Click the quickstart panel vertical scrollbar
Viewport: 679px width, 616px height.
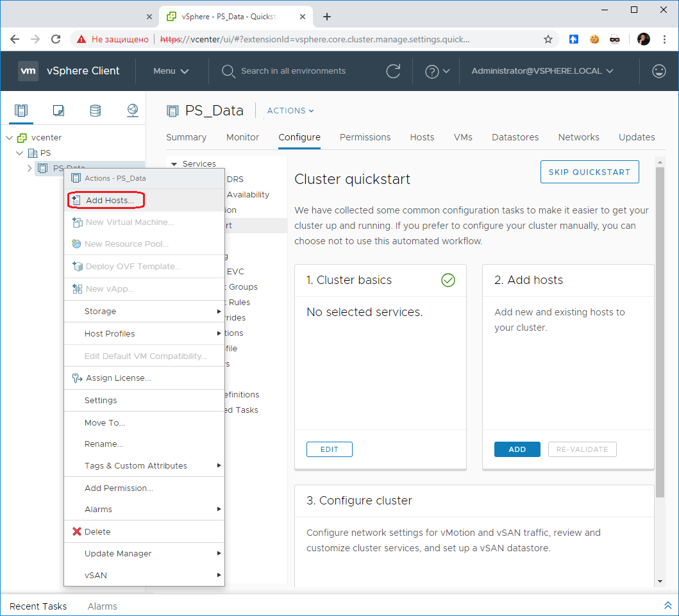pyautogui.click(x=660, y=333)
